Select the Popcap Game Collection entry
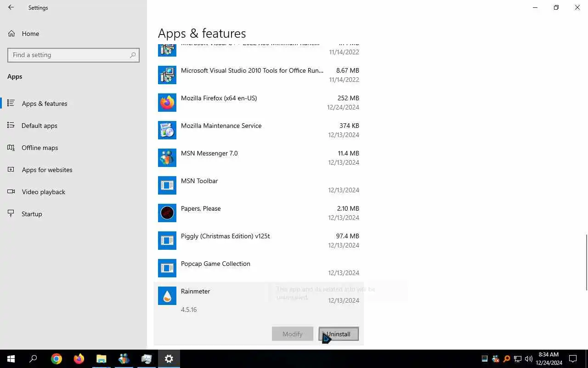This screenshot has width=588, height=368. pyautogui.click(x=259, y=268)
